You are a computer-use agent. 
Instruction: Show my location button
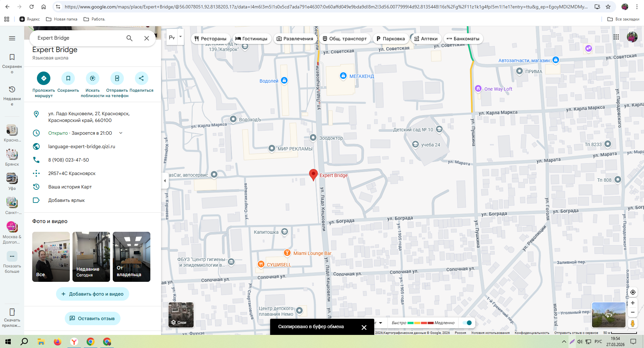point(633,292)
